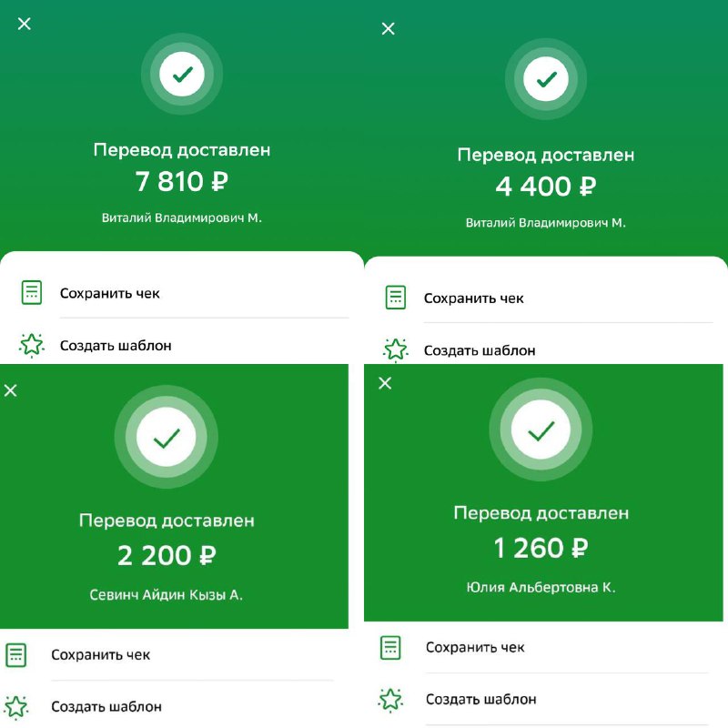Close the 7 810 ₽ transfer screen
This screenshot has width=728, height=728.
click(25, 24)
